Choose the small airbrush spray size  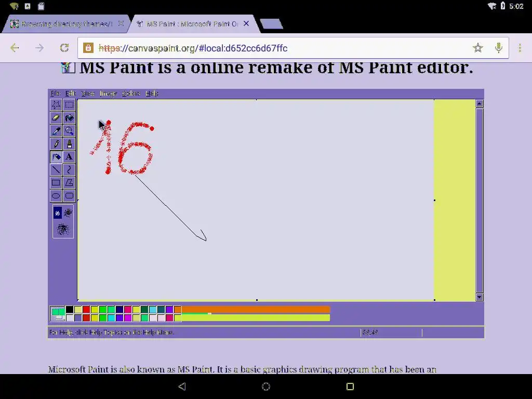coord(58,213)
